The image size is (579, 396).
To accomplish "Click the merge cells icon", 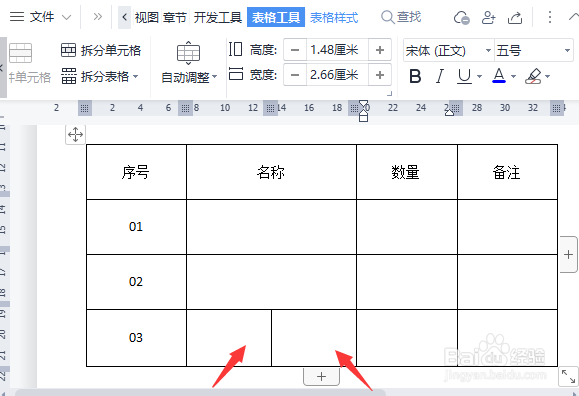I will click(x=20, y=53).
